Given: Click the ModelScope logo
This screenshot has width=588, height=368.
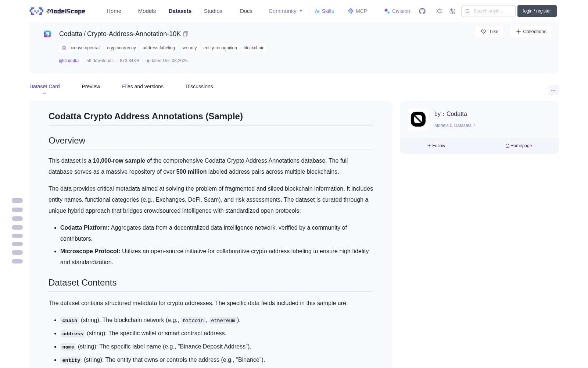Looking at the screenshot, I should [x=57, y=11].
